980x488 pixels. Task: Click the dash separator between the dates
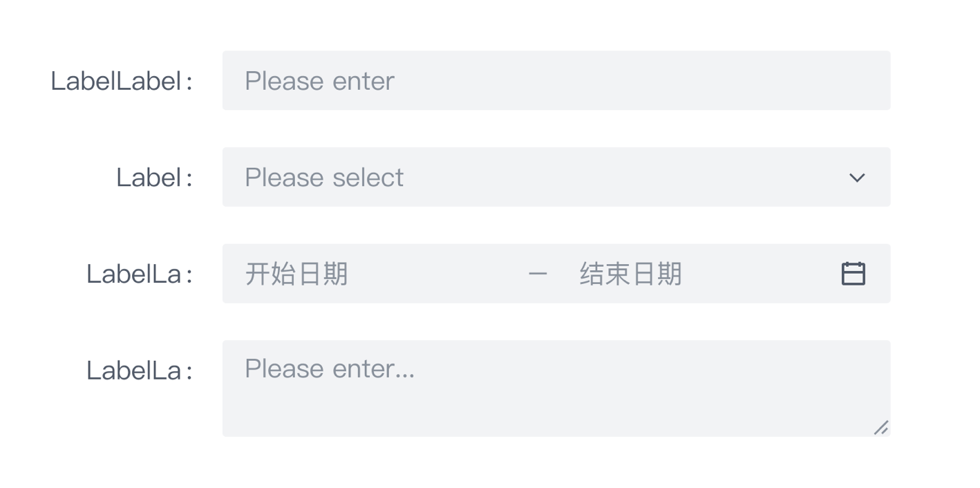pyautogui.click(x=537, y=274)
